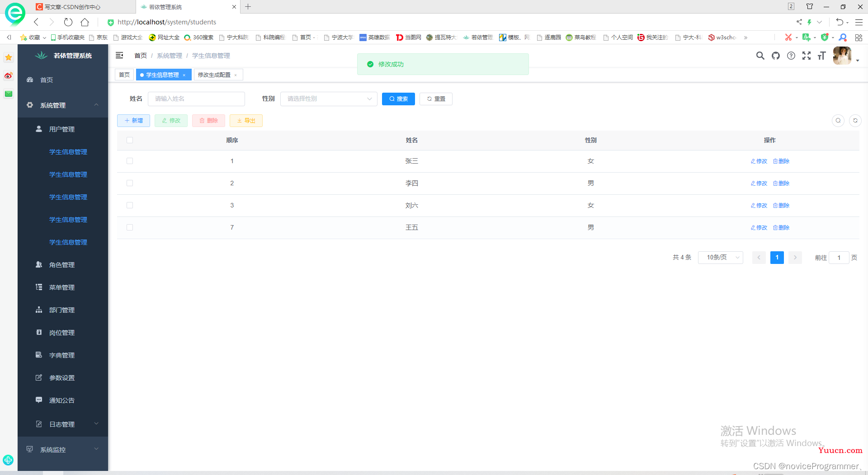Open a new browser tab with plus
The width and height of the screenshot is (868, 475).
point(248,7)
